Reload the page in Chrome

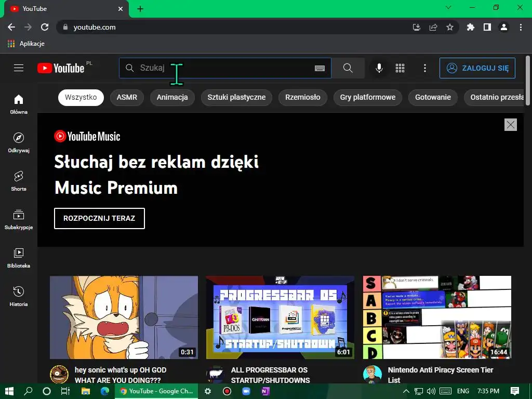(x=45, y=27)
